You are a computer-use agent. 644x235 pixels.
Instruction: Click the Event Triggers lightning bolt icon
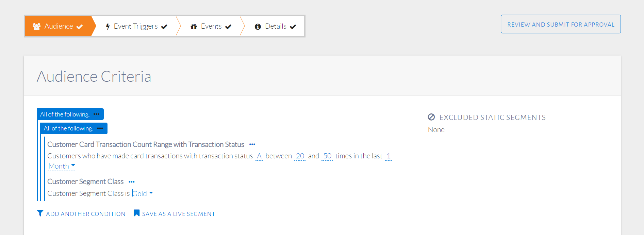[108, 27]
